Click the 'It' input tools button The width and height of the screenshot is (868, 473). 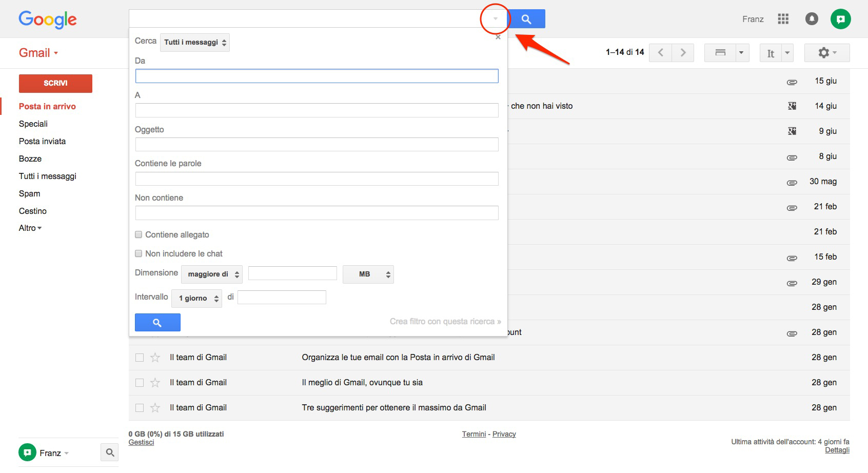pyautogui.click(x=771, y=53)
